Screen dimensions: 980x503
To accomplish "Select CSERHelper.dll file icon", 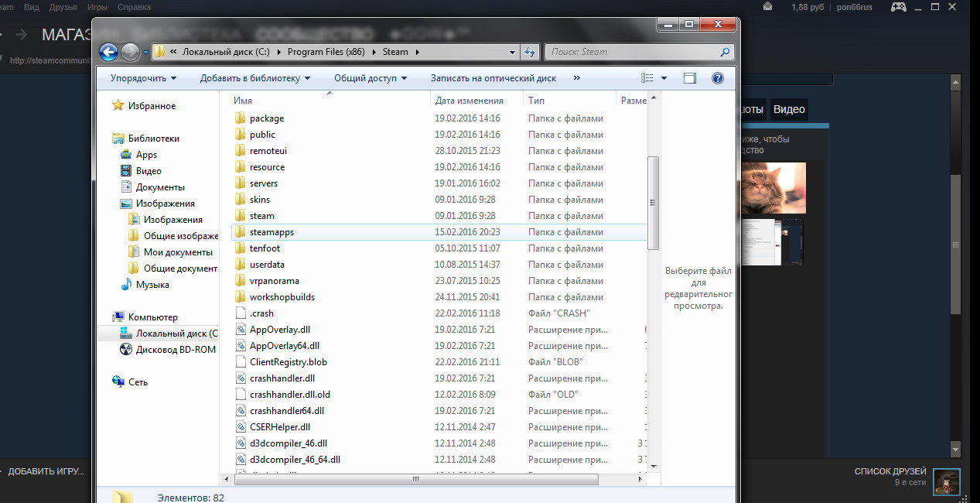I will pos(240,427).
